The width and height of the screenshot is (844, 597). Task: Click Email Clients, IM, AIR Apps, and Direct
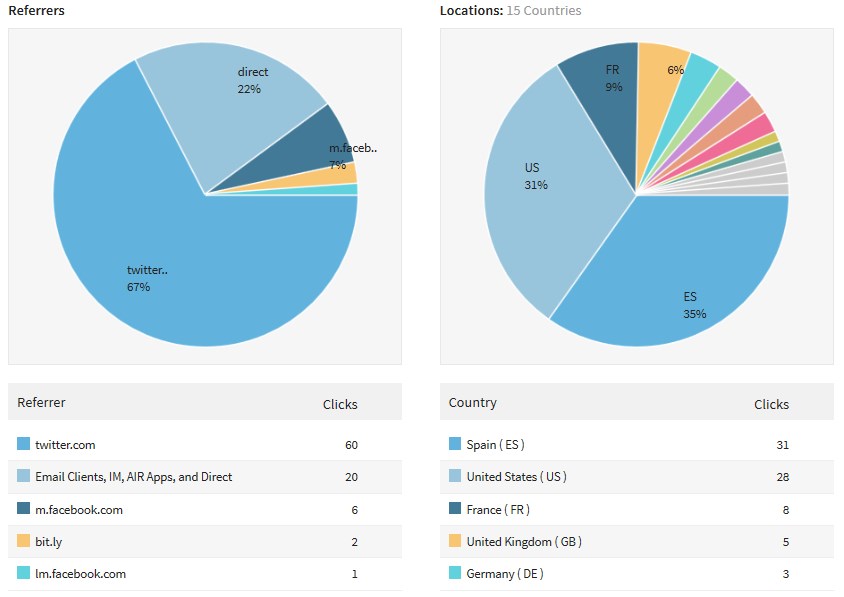click(133, 477)
